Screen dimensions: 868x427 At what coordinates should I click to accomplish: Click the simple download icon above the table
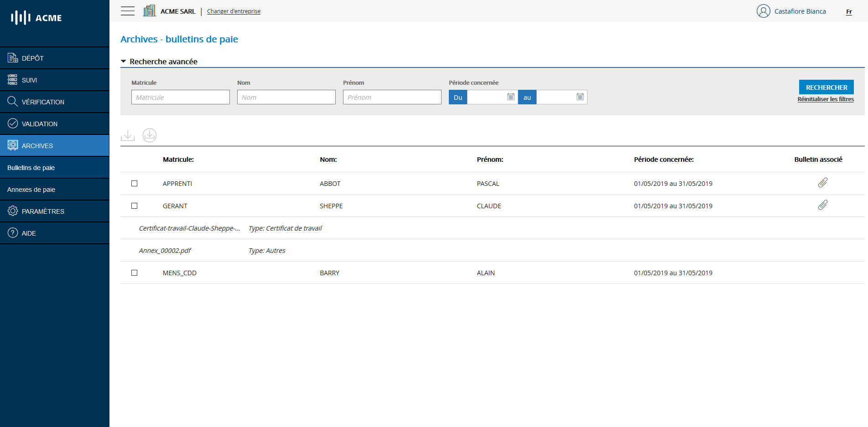pyautogui.click(x=128, y=135)
